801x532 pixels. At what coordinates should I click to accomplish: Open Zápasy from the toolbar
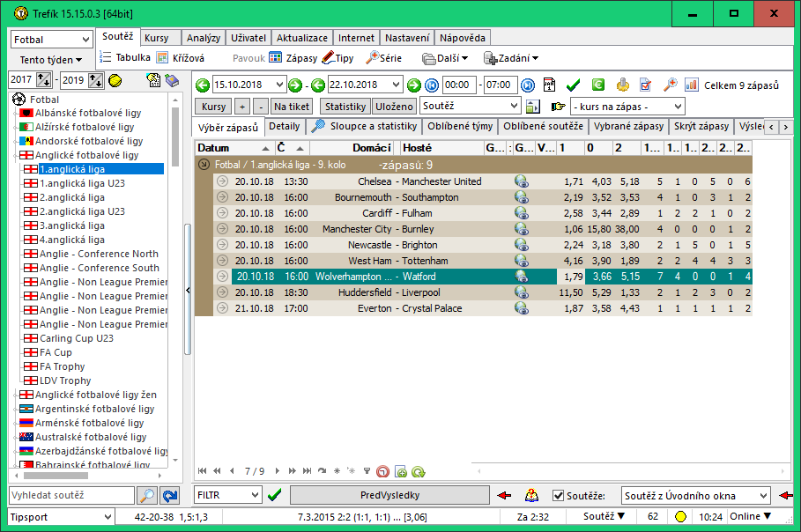[293, 58]
